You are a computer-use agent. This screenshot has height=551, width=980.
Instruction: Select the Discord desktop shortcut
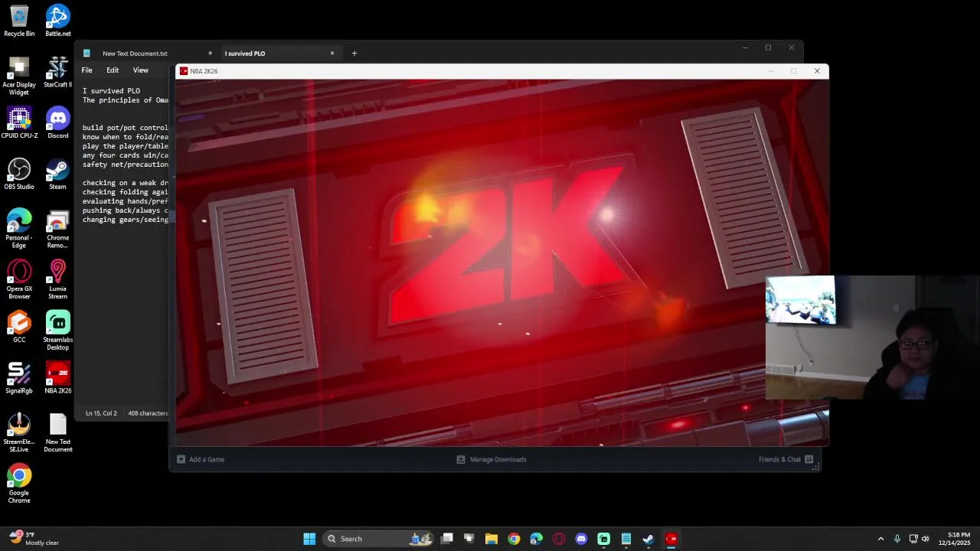point(57,122)
